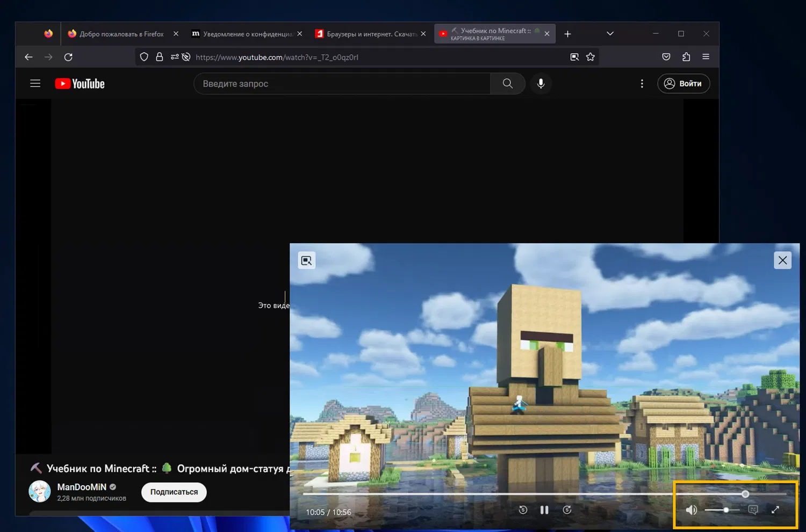Run the YouTube search with magnifier button

click(508, 84)
